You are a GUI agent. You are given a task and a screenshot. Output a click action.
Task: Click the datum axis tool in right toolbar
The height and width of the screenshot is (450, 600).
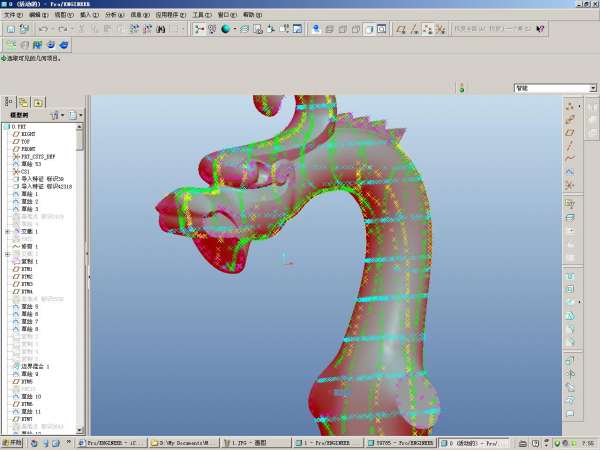(x=569, y=145)
